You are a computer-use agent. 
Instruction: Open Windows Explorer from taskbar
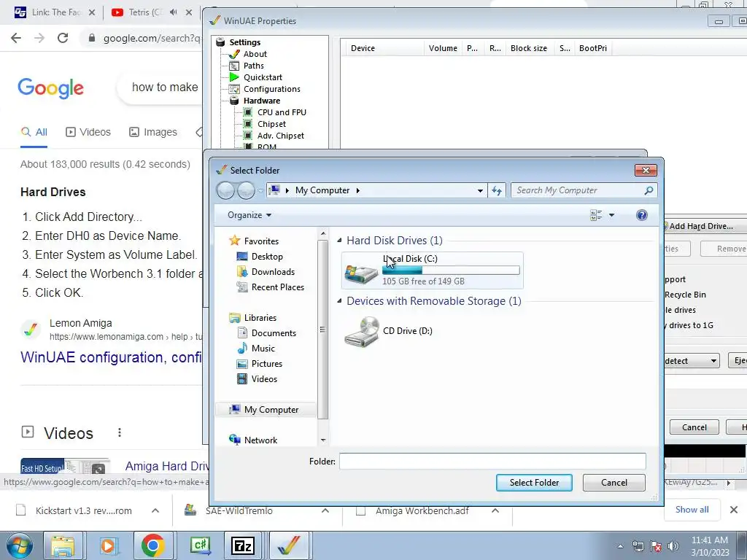pyautogui.click(x=63, y=545)
